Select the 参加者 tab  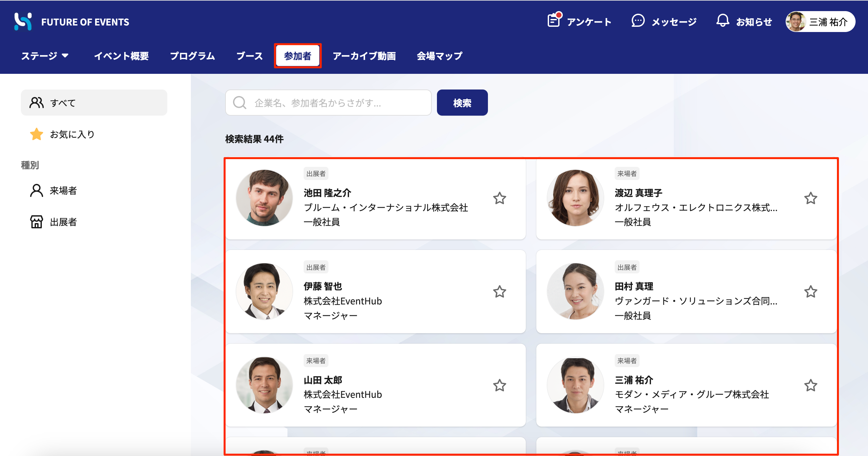297,56
